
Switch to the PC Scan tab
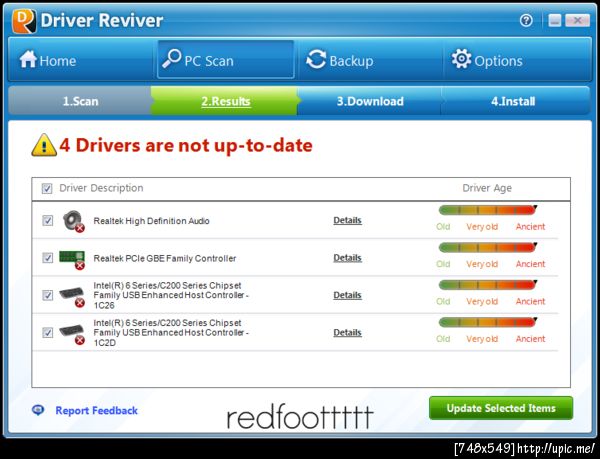225,60
